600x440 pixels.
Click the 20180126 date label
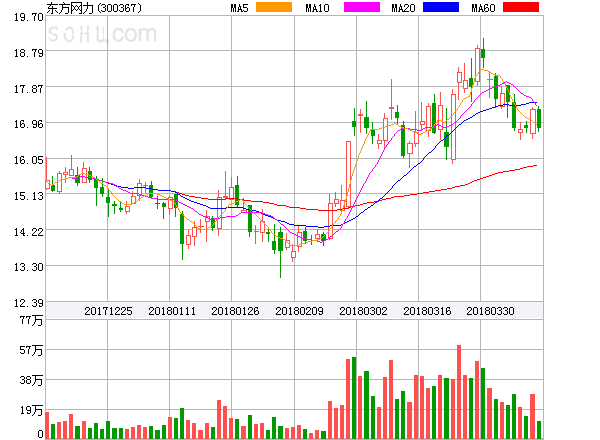click(x=235, y=311)
